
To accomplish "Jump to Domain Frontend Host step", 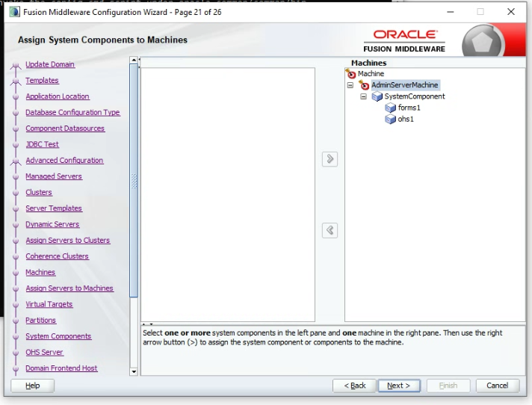I will [x=61, y=368].
